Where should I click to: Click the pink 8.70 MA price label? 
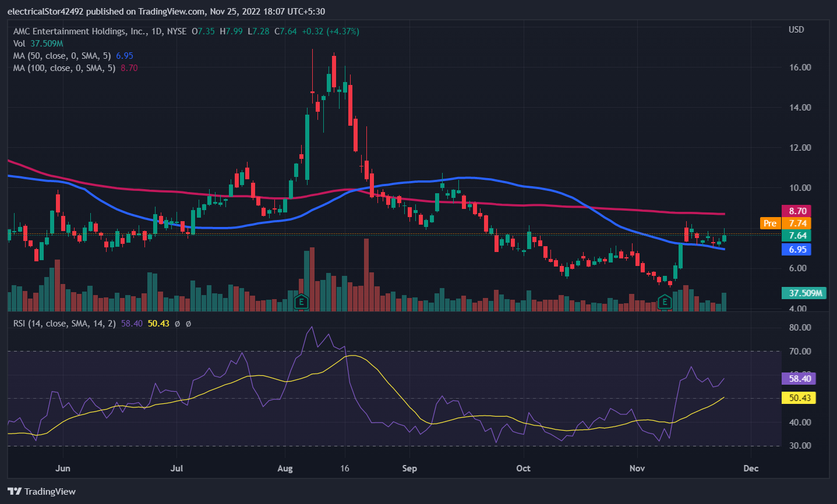tap(797, 211)
